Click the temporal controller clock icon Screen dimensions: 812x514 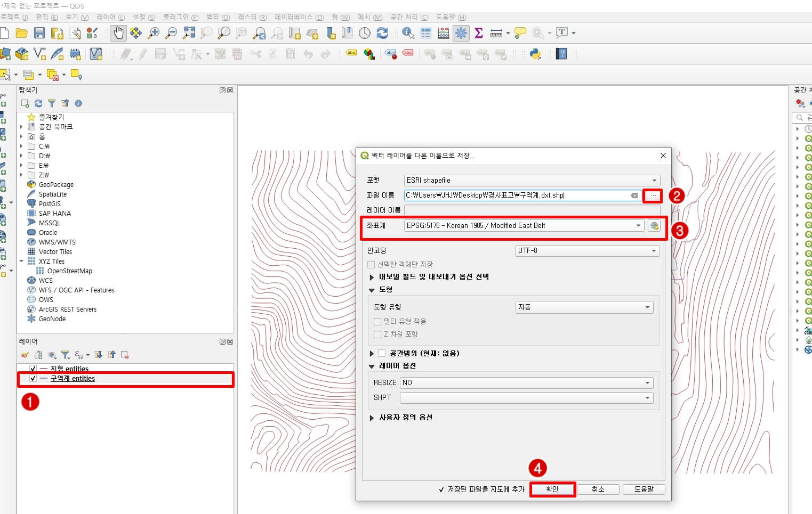(x=365, y=33)
